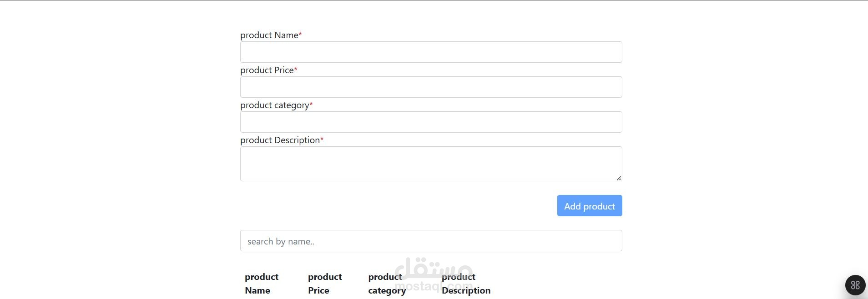Click the product Description label text

pos(279,140)
